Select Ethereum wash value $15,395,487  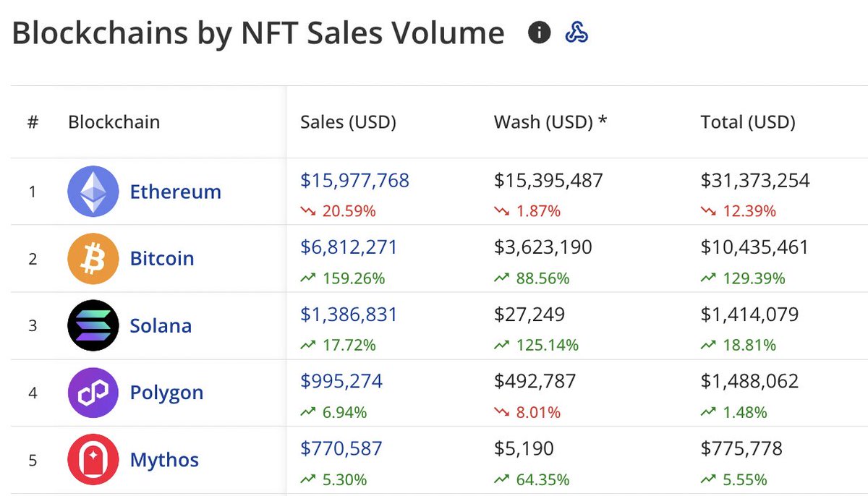[x=548, y=180]
